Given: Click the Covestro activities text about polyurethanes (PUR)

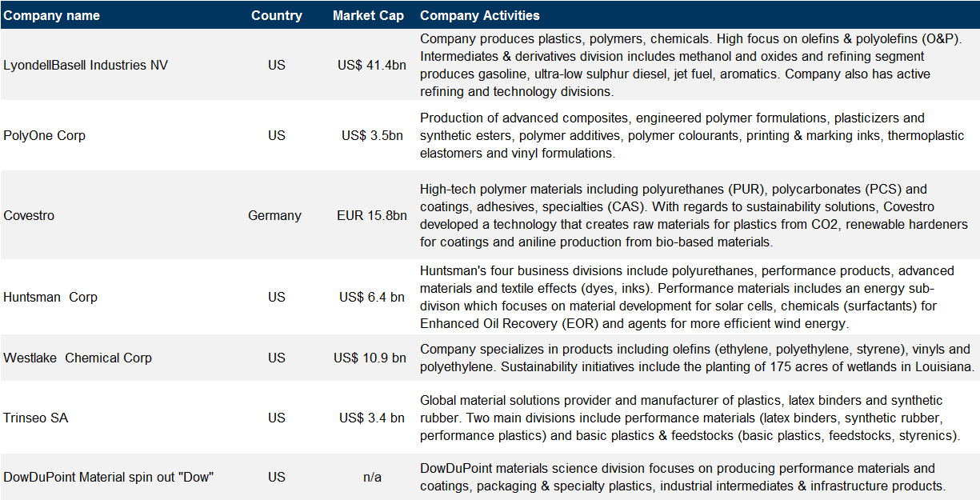Looking at the screenshot, I should (694, 215).
